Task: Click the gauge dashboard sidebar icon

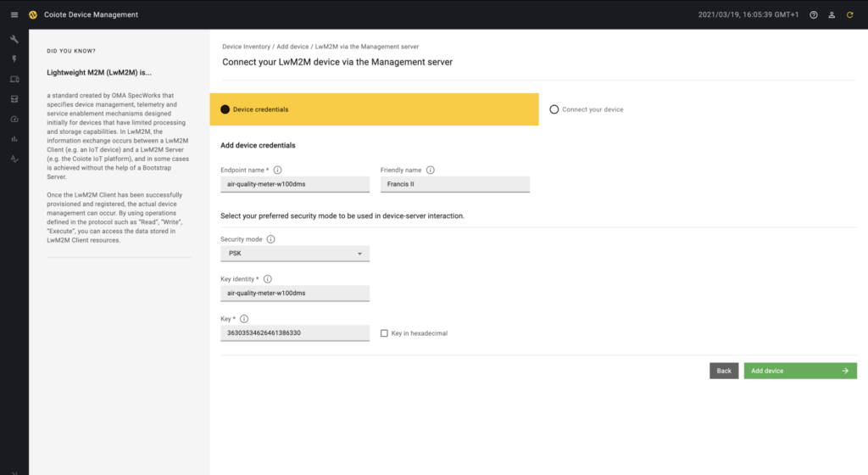Action: pyautogui.click(x=14, y=118)
